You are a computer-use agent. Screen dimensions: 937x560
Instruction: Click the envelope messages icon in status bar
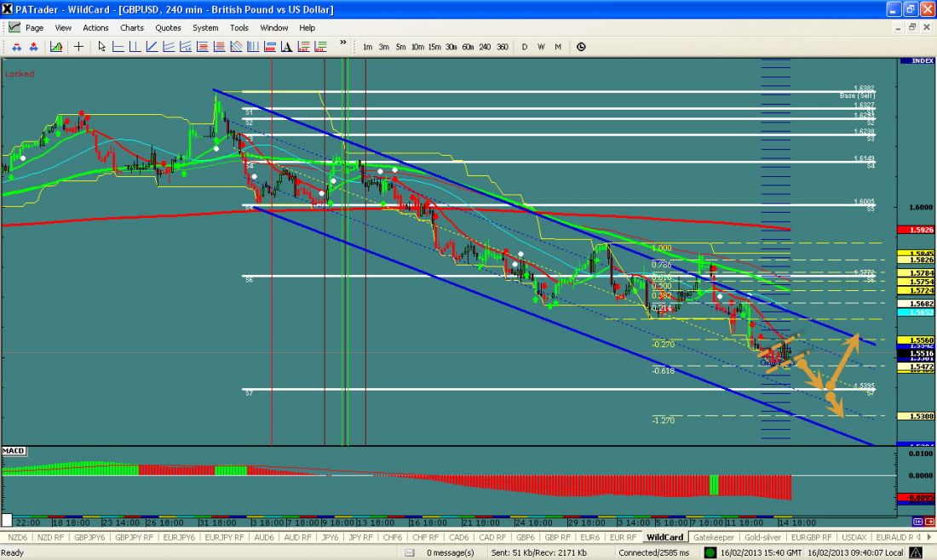pyautogui.click(x=410, y=552)
